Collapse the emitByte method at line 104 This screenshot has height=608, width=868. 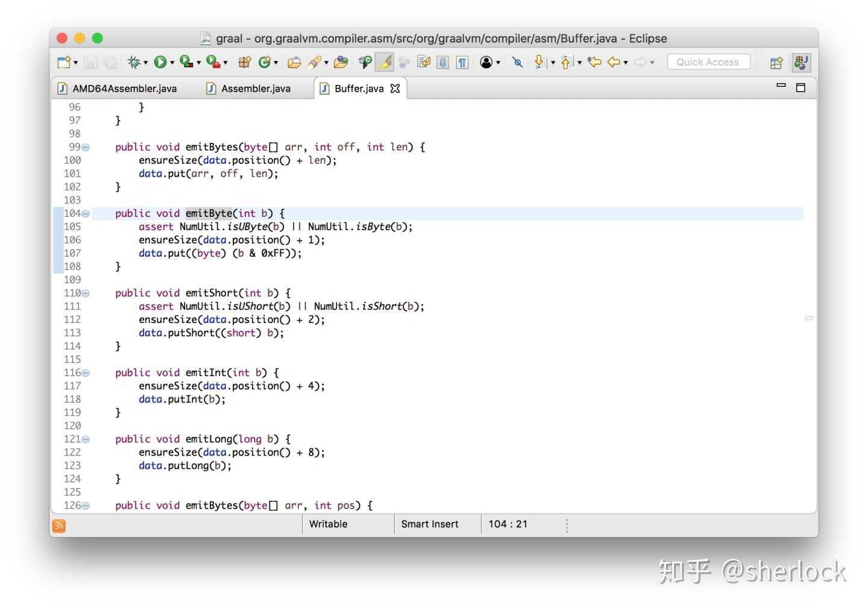(x=86, y=214)
